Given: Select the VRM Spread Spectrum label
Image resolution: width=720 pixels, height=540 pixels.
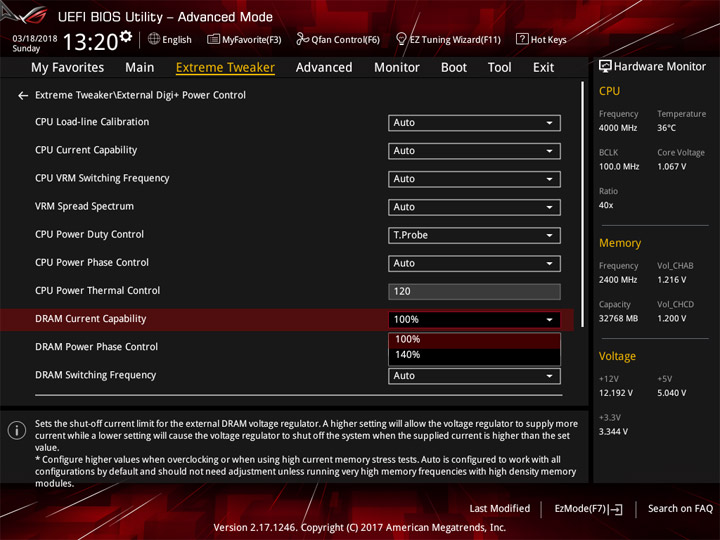Looking at the screenshot, I should [x=84, y=206].
